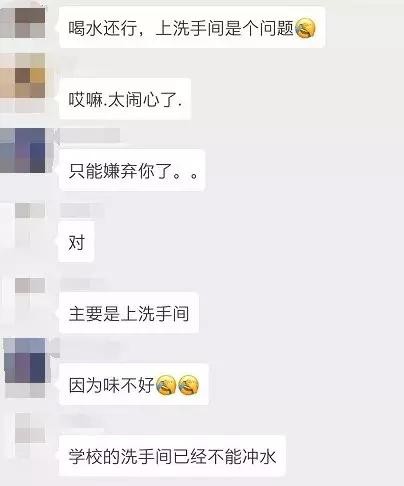
Task: Open the blue avatar beside '只能嫌弃你了'
Action: (x=22, y=150)
